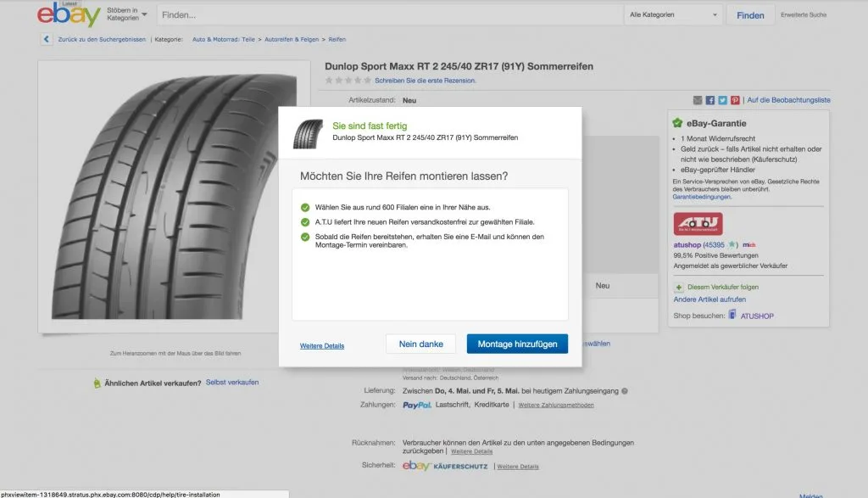This screenshot has height=498, width=868.
Task: Open Weitere Zahlungsmethoden link
Action: click(556, 405)
